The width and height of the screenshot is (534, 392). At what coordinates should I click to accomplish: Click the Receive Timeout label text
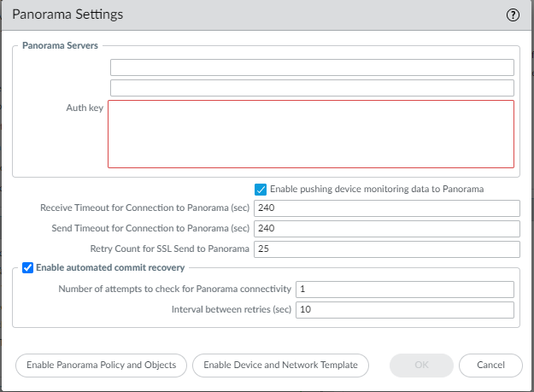tap(144, 208)
